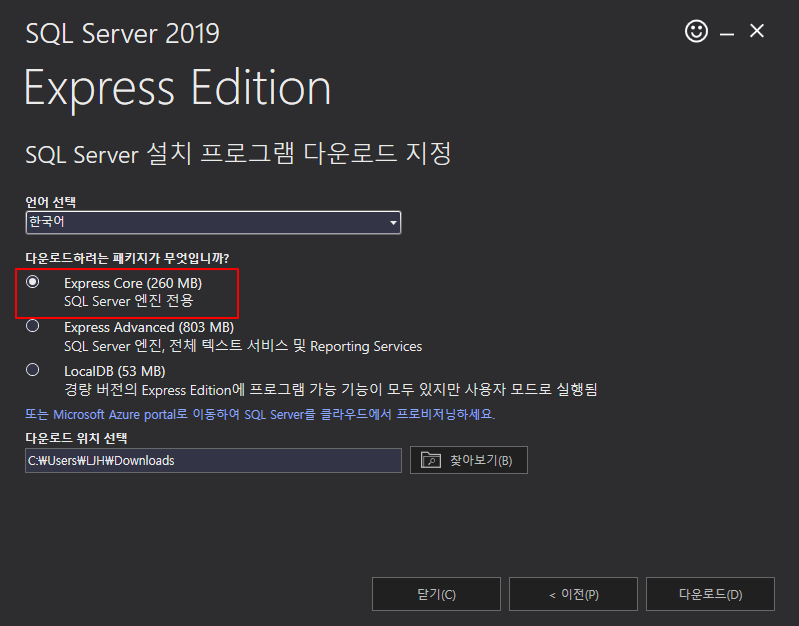The width and height of the screenshot is (799, 626).
Task: Select the Express Core radio button
Action: [x=33, y=281]
